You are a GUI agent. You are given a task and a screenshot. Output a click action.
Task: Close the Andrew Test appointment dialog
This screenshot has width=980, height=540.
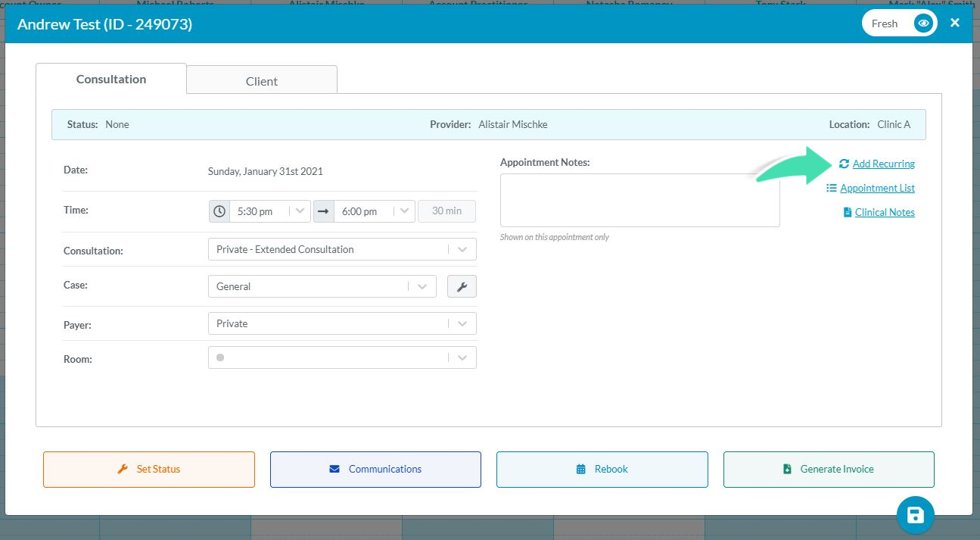point(955,23)
